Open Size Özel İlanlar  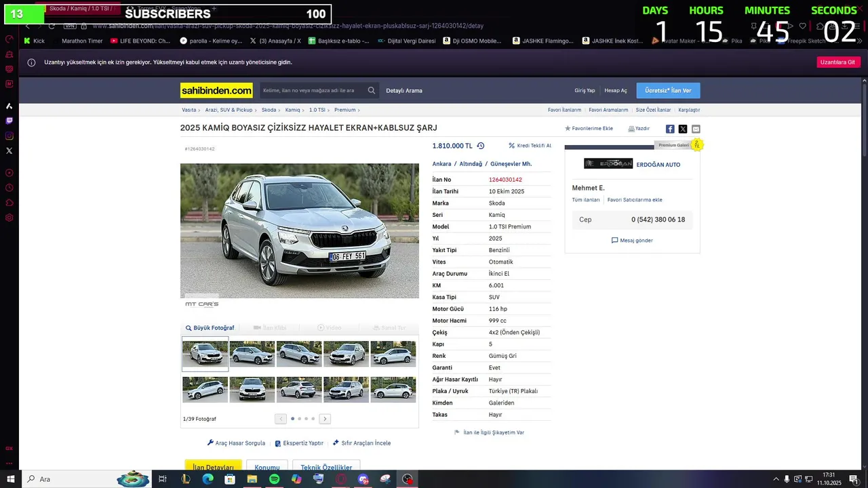pyautogui.click(x=653, y=110)
